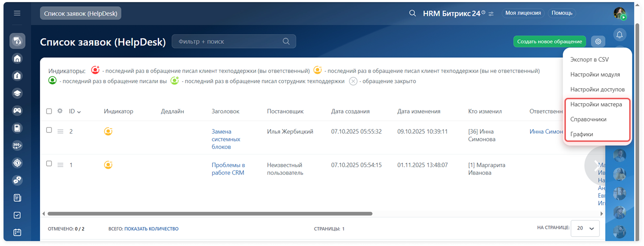Click the table column settings gear icon
Viewport: 644px width, 246px height.
click(60, 111)
